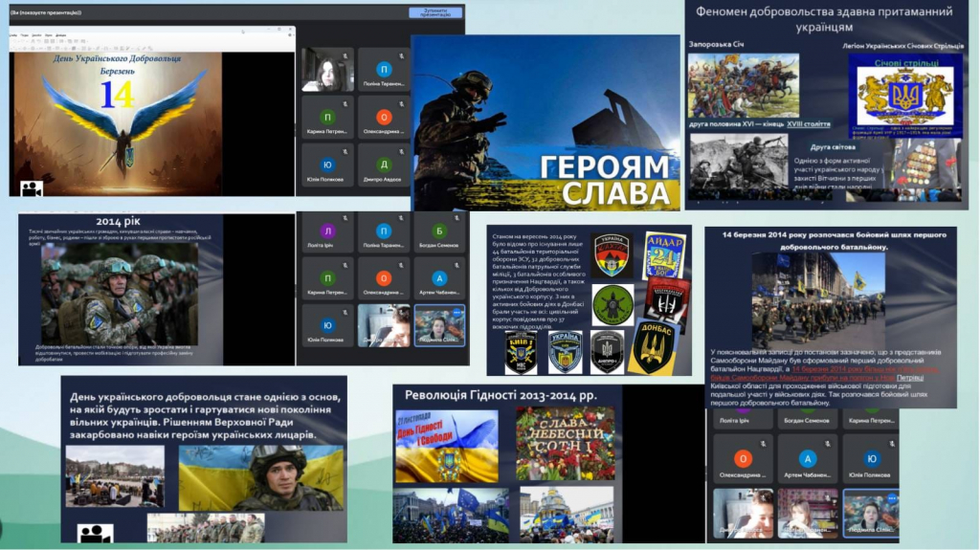
Task: Click the Січові стрільці coat of arms
Action: point(905,96)
